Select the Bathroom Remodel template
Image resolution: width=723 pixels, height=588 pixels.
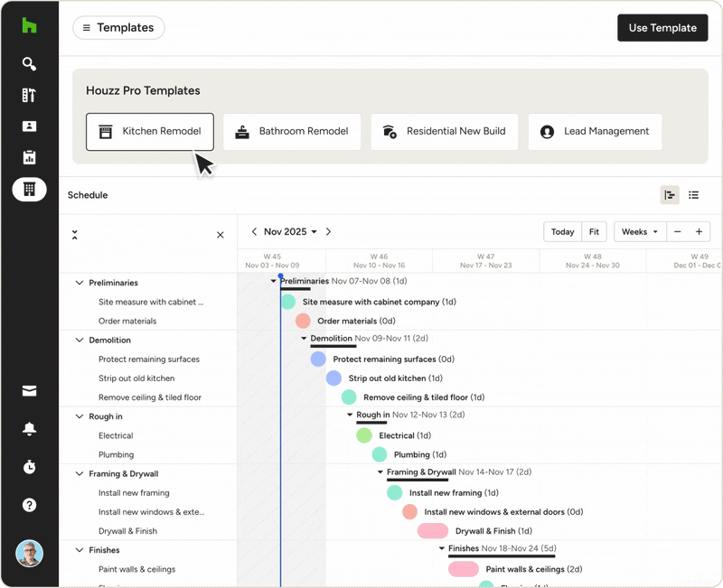(x=292, y=132)
